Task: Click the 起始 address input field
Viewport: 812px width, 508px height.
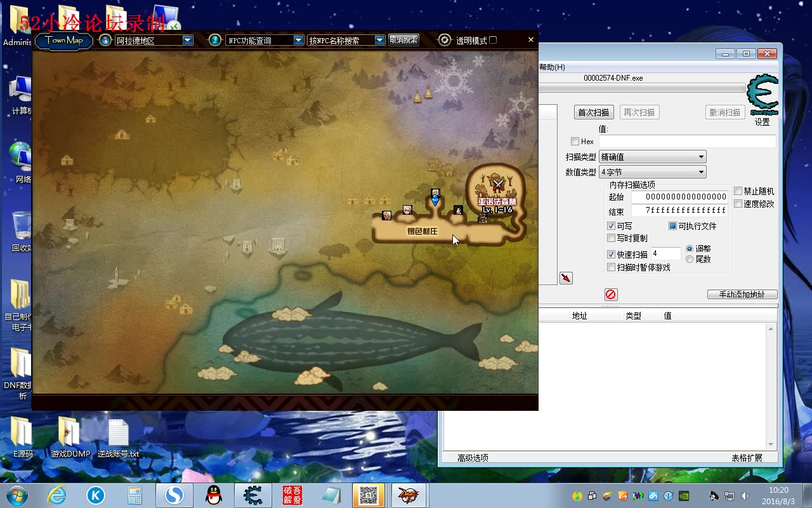Action: [679, 197]
